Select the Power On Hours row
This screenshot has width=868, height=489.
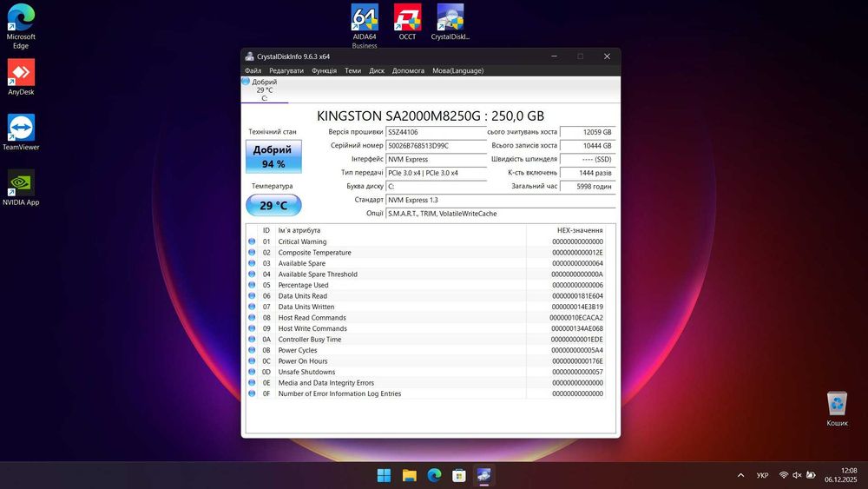(x=425, y=361)
